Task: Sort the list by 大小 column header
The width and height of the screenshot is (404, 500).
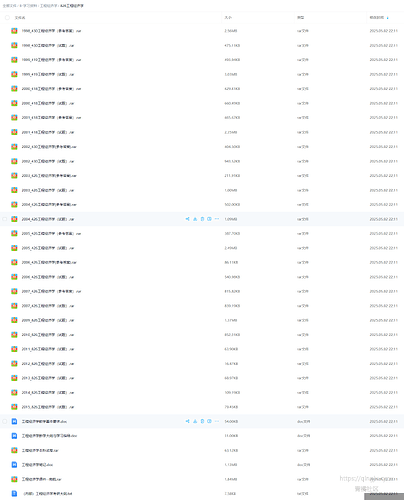Action: [228, 18]
